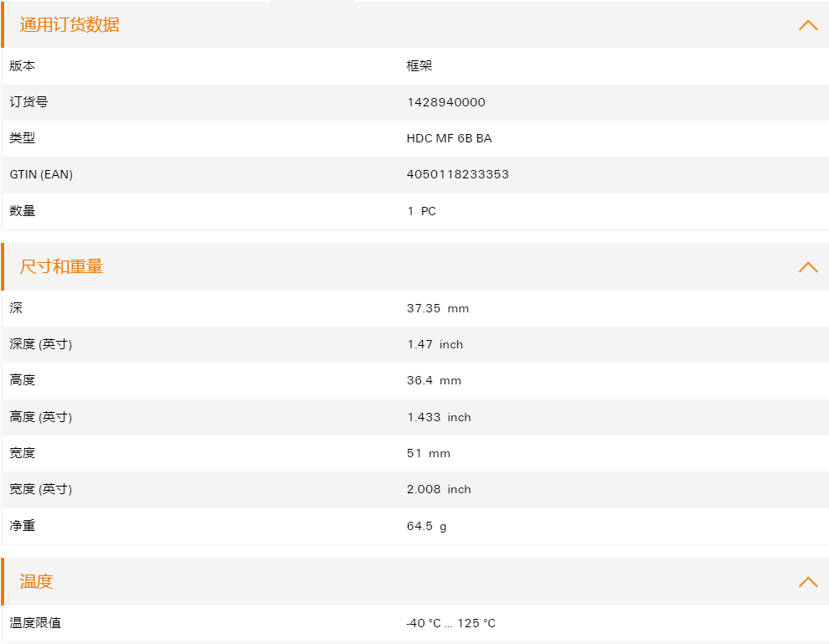Click the 通用订货数据 section heading
The image size is (829, 644).
pos(70,25)
